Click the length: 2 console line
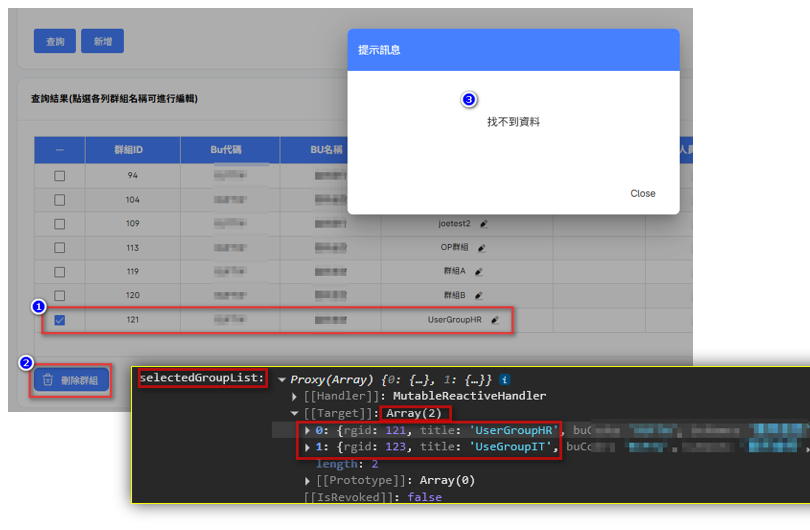The width and height of the screenshot is (810, 530). click(347, 464)
